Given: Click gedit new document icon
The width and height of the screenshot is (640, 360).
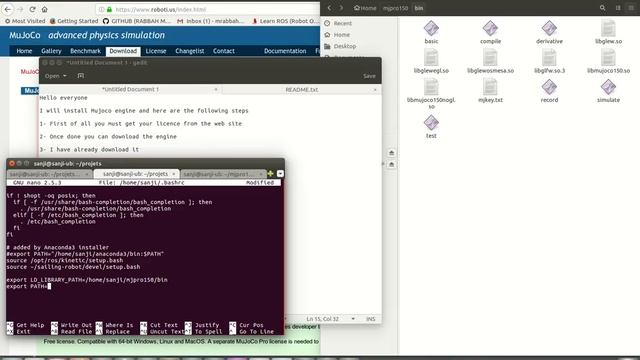Looking at the screenshot, I should [x=81, y=76].
